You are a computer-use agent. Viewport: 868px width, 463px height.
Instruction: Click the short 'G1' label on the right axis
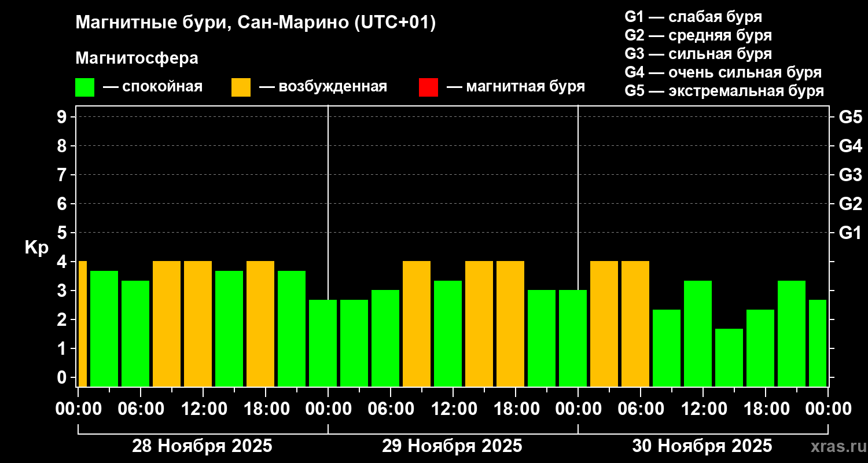[x=851, y=233]
